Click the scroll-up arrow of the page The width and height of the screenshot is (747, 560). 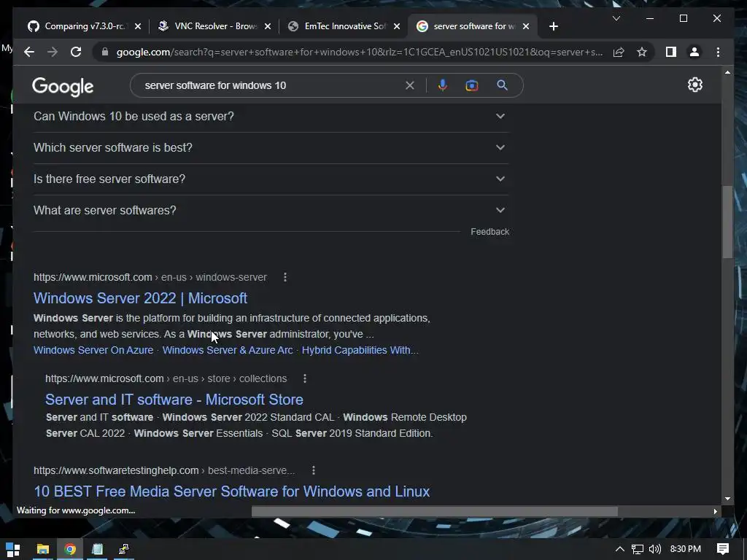tap(727, 72)
